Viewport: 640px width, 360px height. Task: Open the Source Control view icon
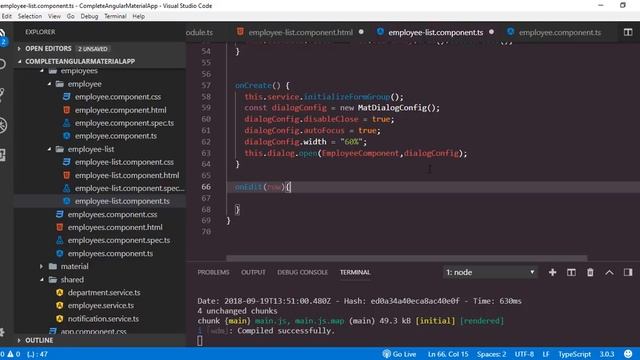pyautogui.click(x=2, y=94)
